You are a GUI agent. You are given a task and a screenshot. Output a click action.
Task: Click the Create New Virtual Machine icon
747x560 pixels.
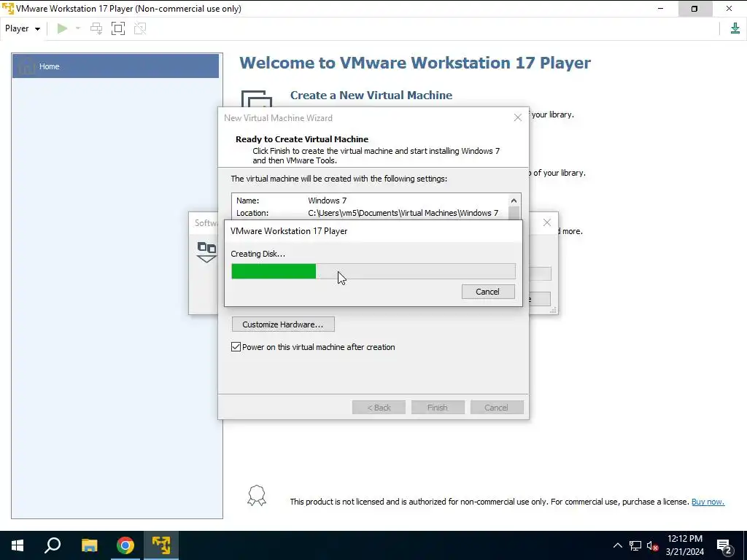[x=256, y=98]
